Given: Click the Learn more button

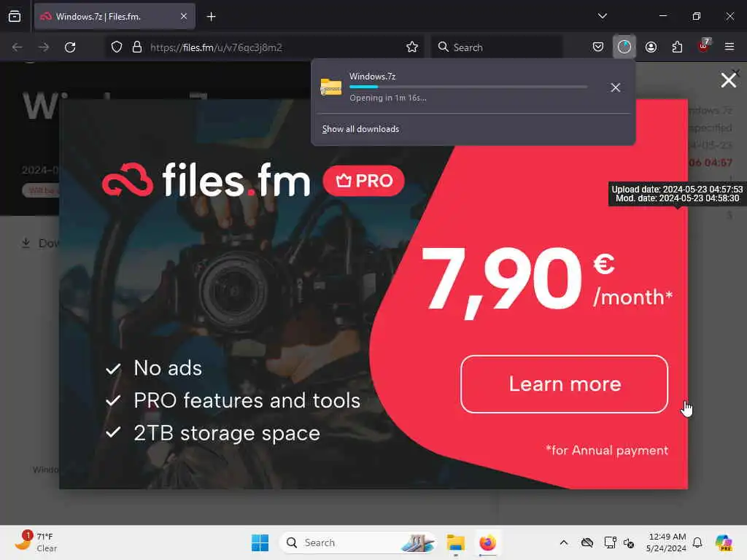Looking at the screenshot, I should (x=564, y=384).
